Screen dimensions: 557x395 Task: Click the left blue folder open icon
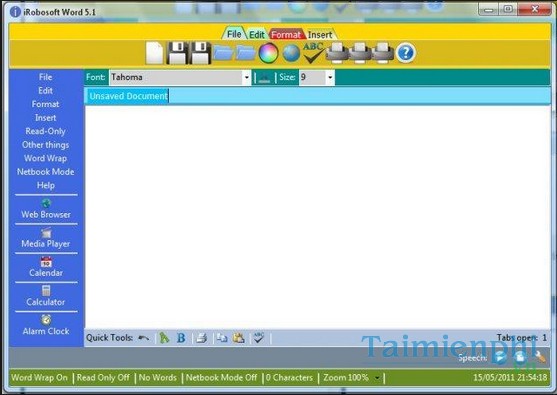click(223, 53)
